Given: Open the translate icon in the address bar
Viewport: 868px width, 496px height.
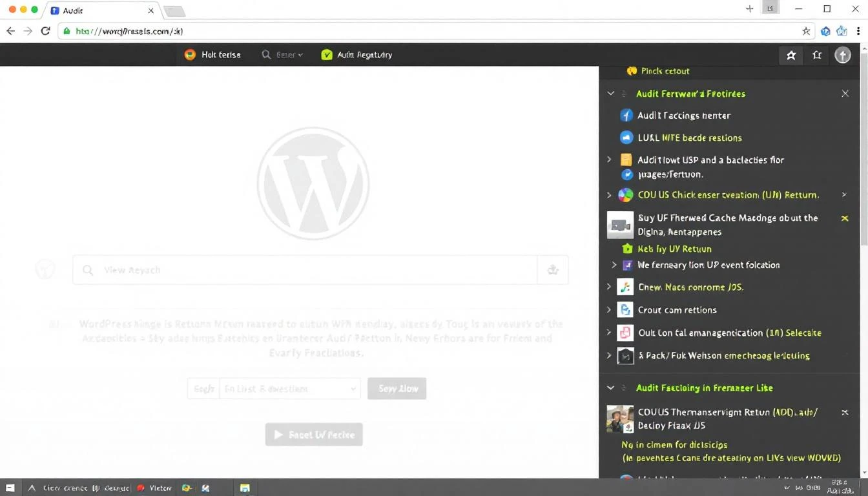Looking at the screenshot, I should click(825, 30).
